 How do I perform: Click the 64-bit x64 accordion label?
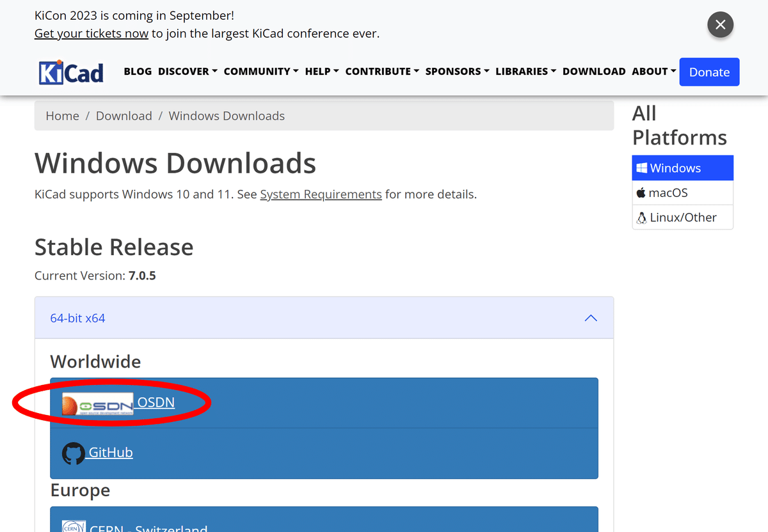pos(77,318)
